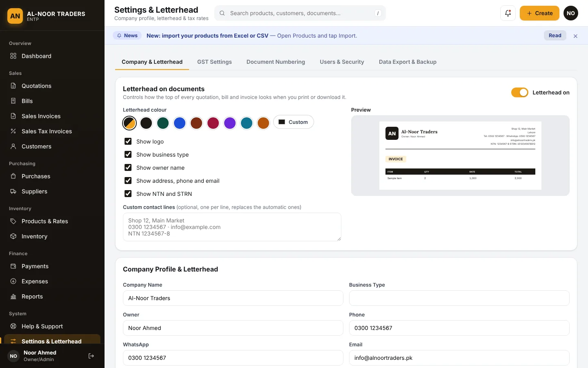Pick the crimson letterhead colour swatch

click(213, 123)
